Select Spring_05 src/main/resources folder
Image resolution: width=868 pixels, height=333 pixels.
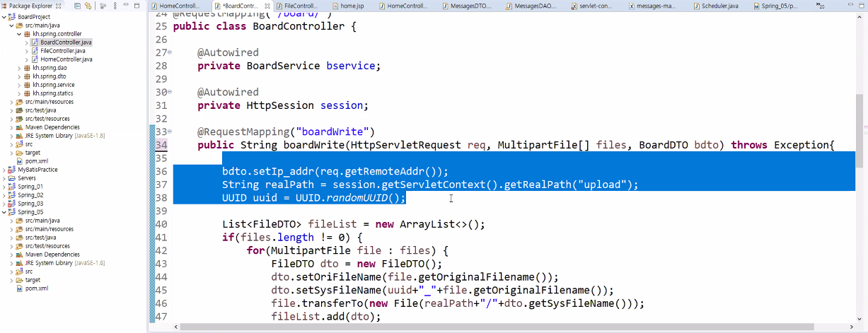point(49,229)
